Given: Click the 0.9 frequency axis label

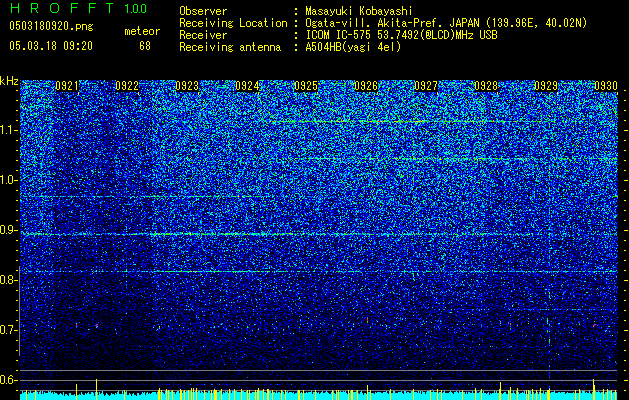Looking at the screenshot, I should [9, 230].
